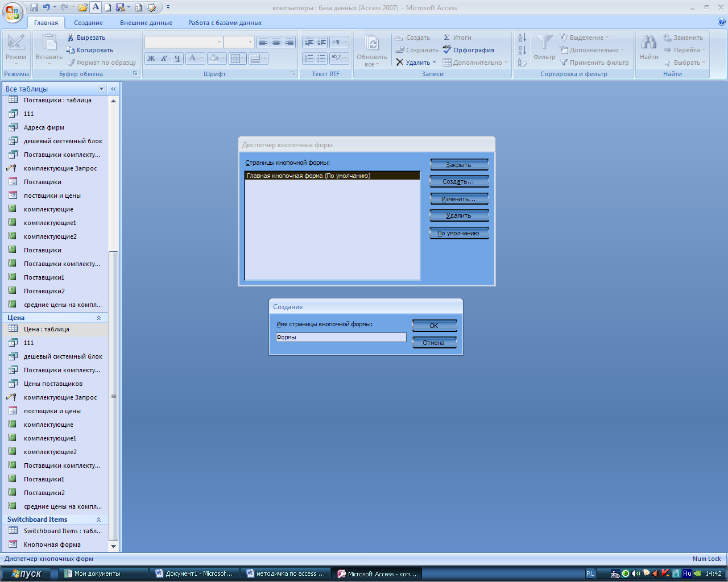
Task: Open the Перейти go-to dropdown
Action: coord(684,50)
